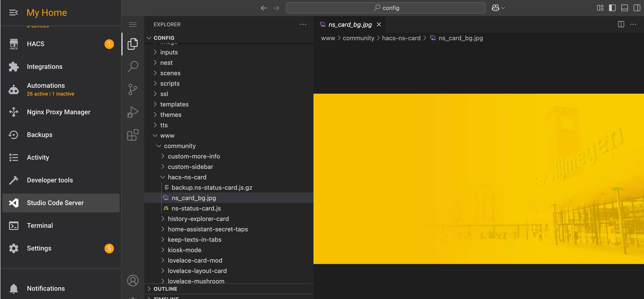Select the ns_card_bg.jpg editor tab
The width and height of the screenshot is (644, 299).
[x=350, y=24]
